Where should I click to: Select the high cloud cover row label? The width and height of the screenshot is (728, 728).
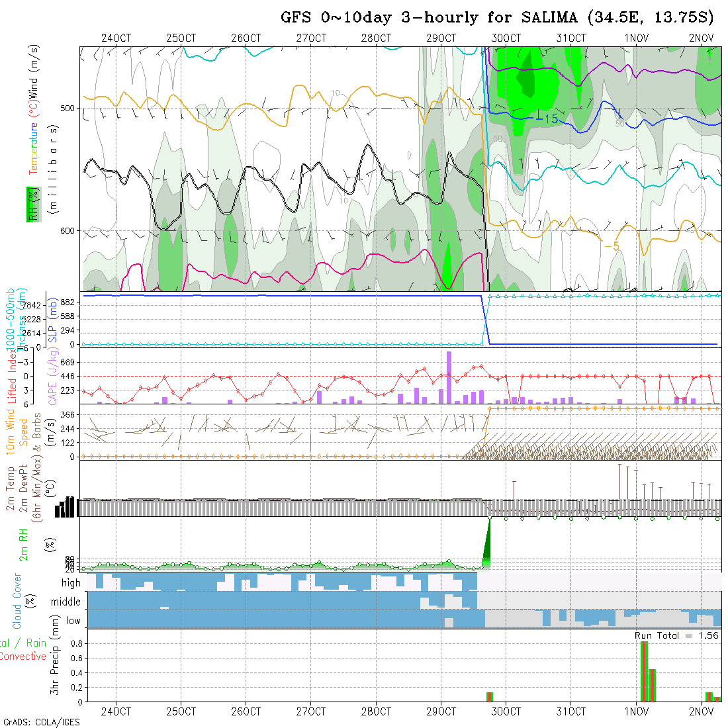(71, 583)
